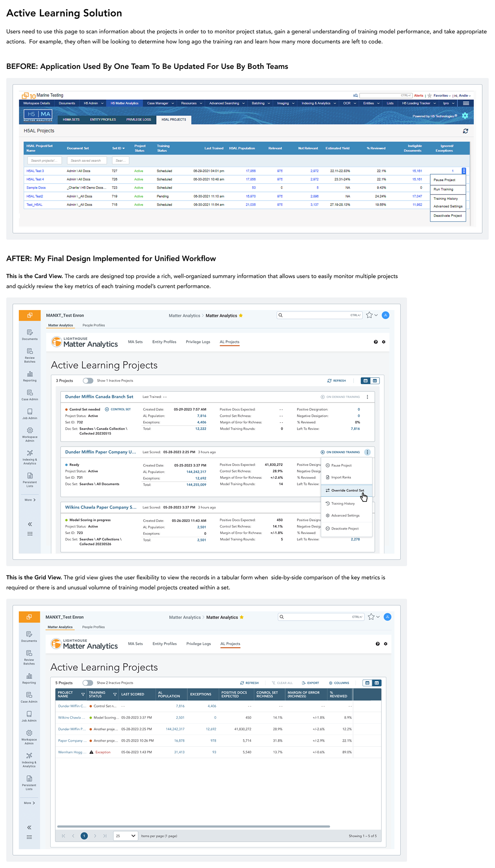
Task: Expand More in Card View sidebar
Action: (30, 500)
